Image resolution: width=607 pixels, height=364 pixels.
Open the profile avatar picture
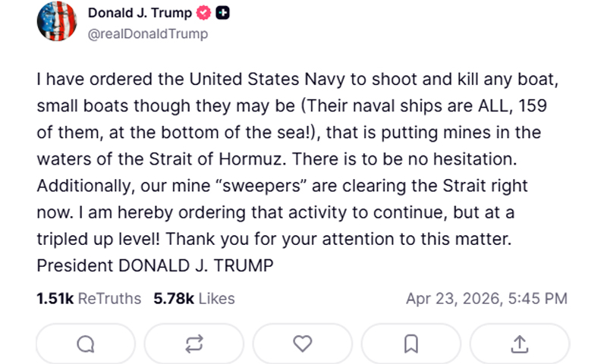(57, 21)
